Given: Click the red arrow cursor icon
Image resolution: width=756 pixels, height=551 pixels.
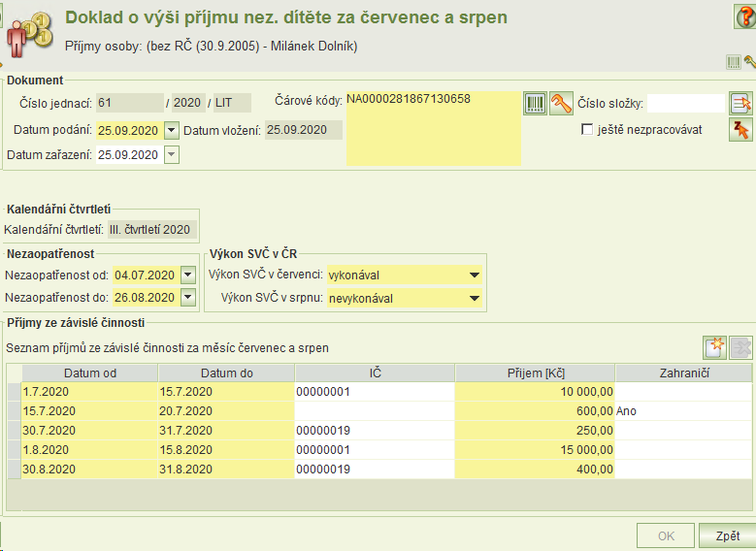Looking at the screenshot, I should [x=741, y=129].
